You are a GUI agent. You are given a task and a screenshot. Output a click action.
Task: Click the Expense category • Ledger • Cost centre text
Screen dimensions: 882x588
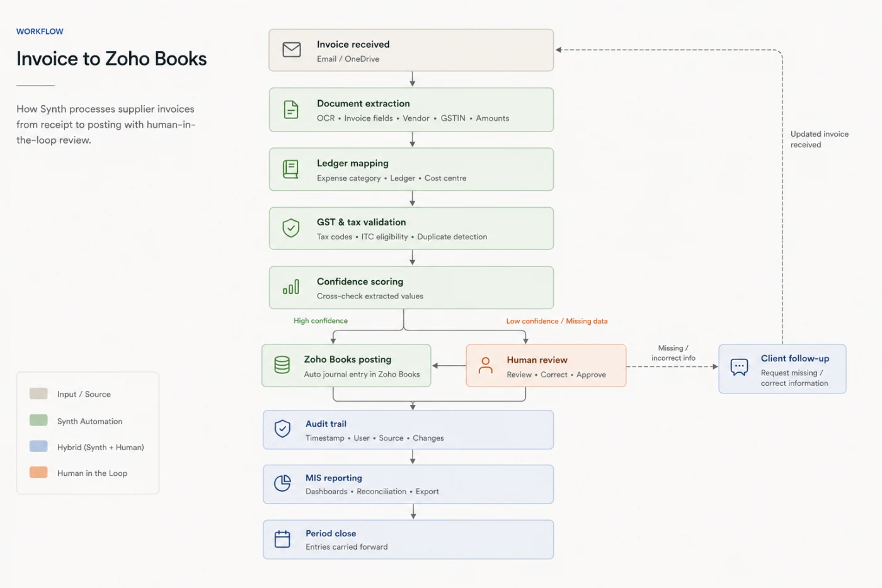[x=392, y=178]
